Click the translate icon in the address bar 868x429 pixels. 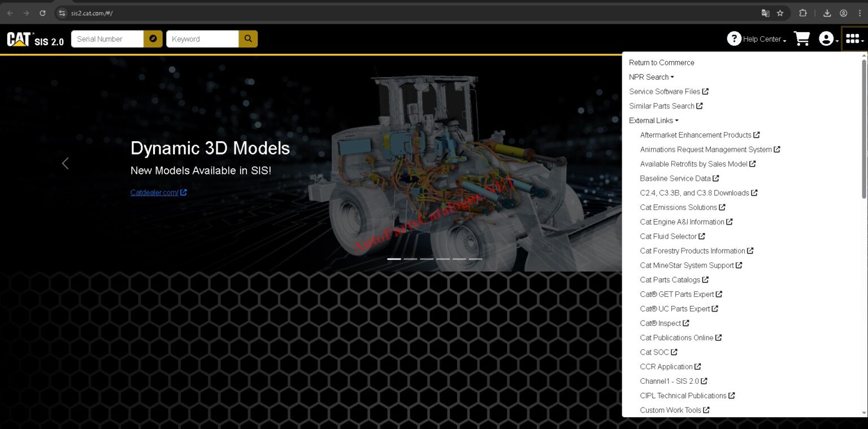[x=766, y=12]
